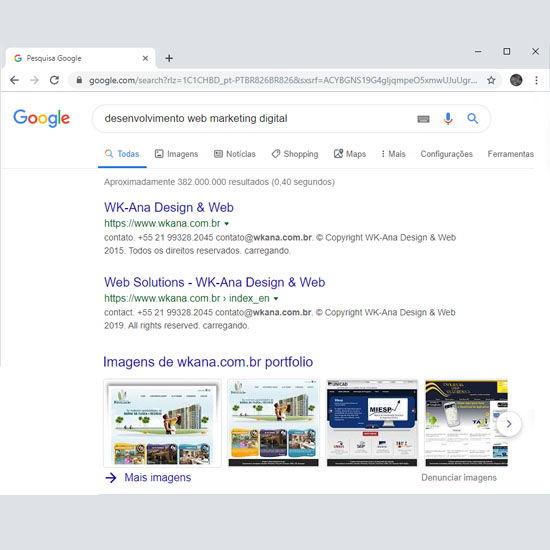The height and width of the screenshot is (550, 550).
Task: Click the Pesquisa Google browser tab
Action: tap(80, 58)
